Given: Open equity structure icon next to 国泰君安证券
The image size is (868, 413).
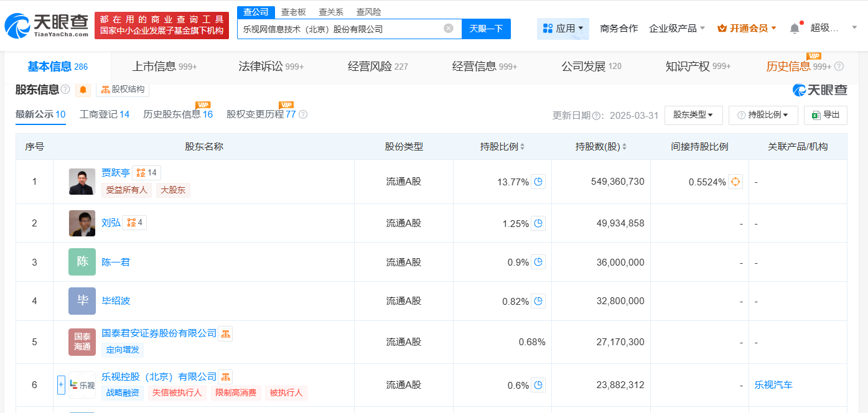Looking at the screenshot, I should click(225, 333).
